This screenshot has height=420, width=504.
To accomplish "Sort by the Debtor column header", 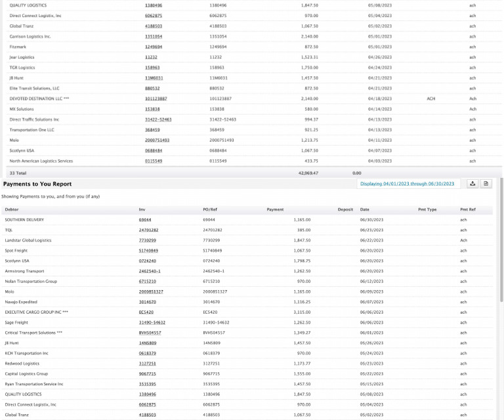I will tap(12, 209).
